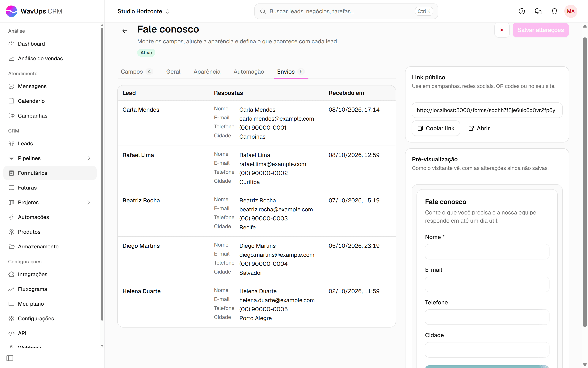This screenshot has width=588, height=368.
Task: Open Análise de vendas
Action: tap(50, 58)
